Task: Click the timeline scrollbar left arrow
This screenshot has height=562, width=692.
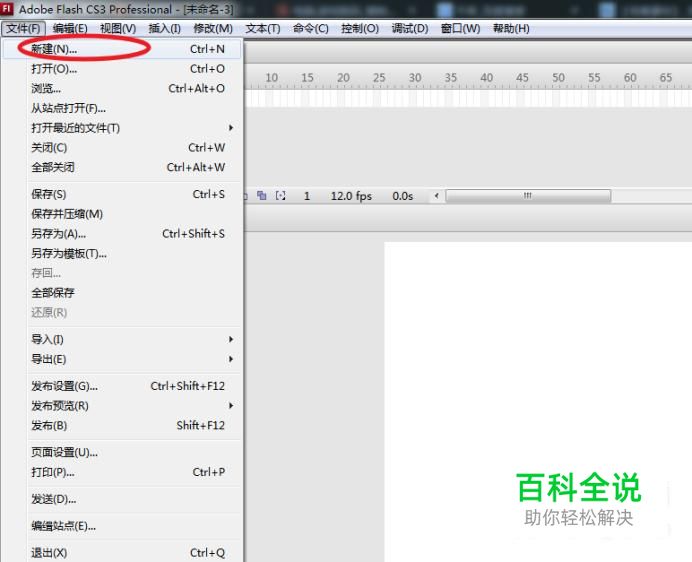Action: click(x=436, y=196)
